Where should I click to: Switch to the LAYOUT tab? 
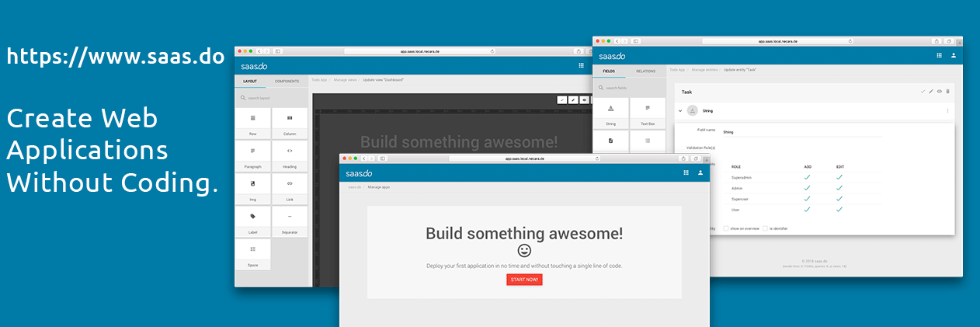pyautogui.click(x=250, y=81)
